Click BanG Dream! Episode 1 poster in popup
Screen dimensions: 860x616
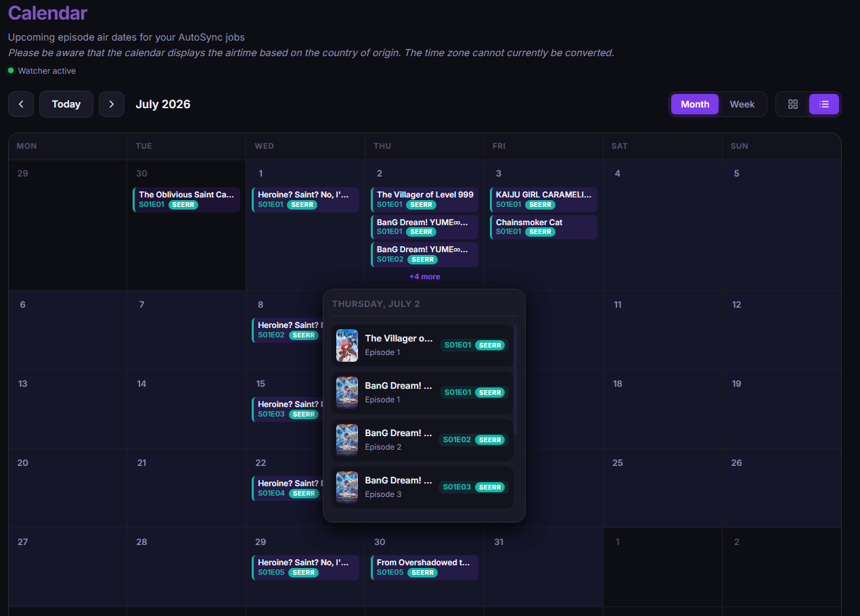347,392
